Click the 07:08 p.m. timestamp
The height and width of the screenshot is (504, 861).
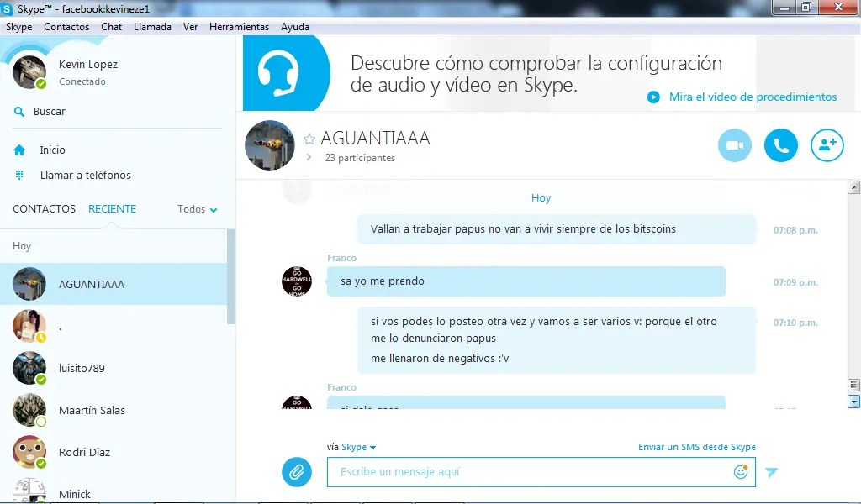point(795,230)
